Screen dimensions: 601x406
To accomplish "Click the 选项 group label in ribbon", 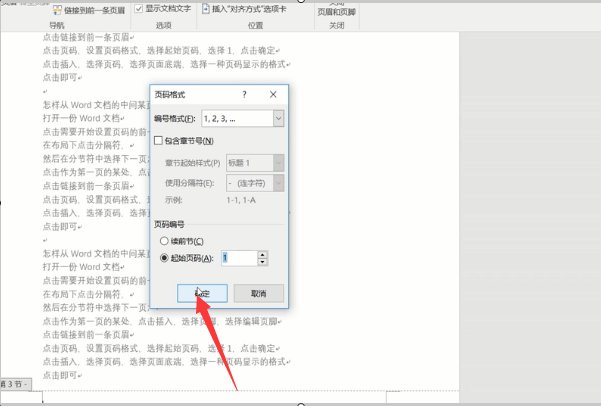I will coord(163,25).
